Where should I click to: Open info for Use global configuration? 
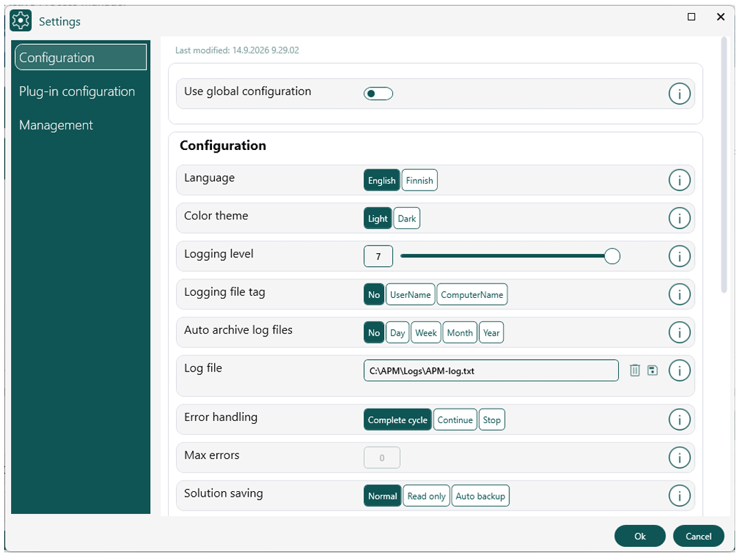point(679,94)
